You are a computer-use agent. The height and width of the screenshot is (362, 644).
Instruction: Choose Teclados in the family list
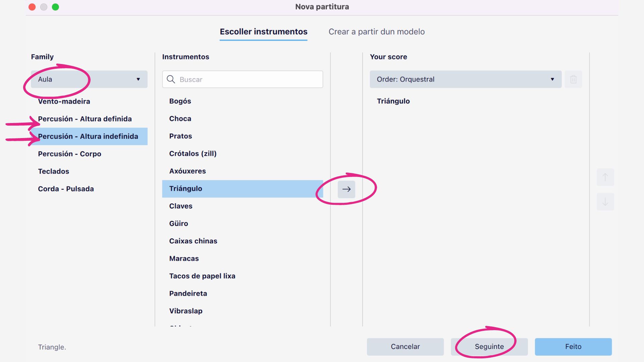pos(54,171)
